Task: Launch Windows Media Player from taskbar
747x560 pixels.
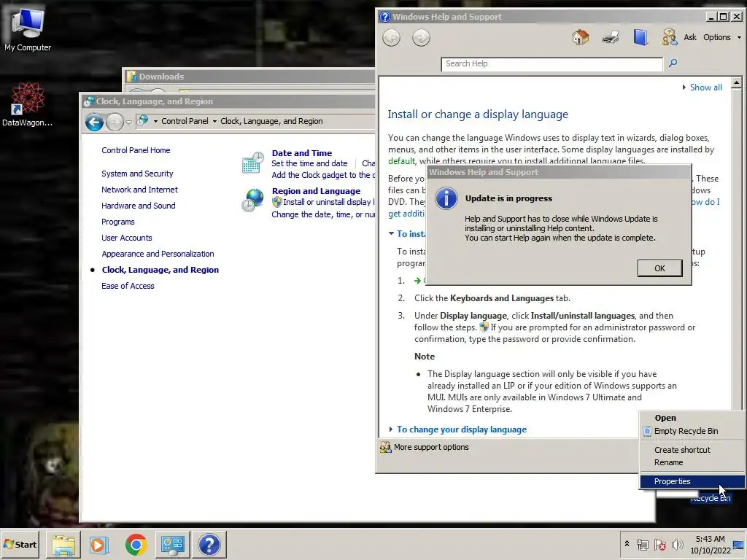Action: (x=99, y=545)
